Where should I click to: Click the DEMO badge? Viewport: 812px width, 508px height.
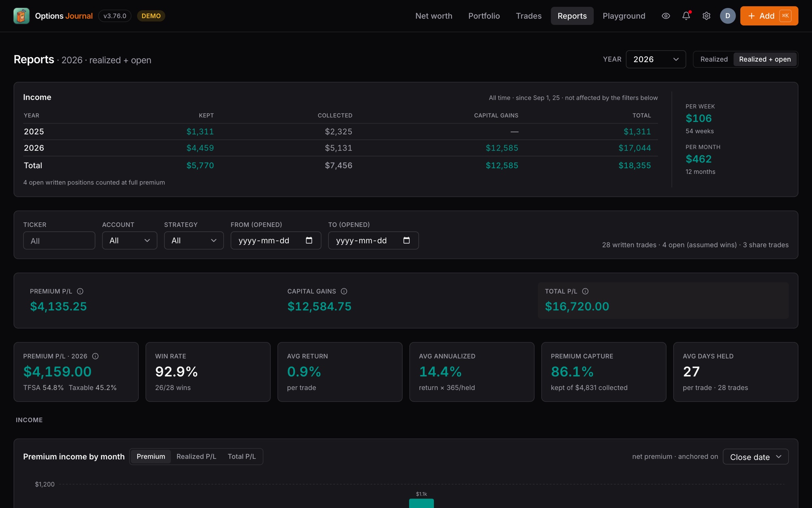(151, 16)
